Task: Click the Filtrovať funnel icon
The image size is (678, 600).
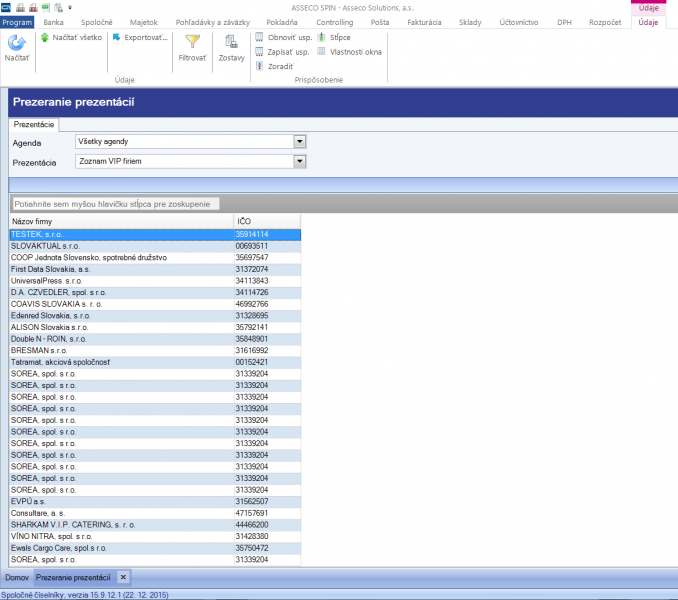Action: [x=192, y=41]
